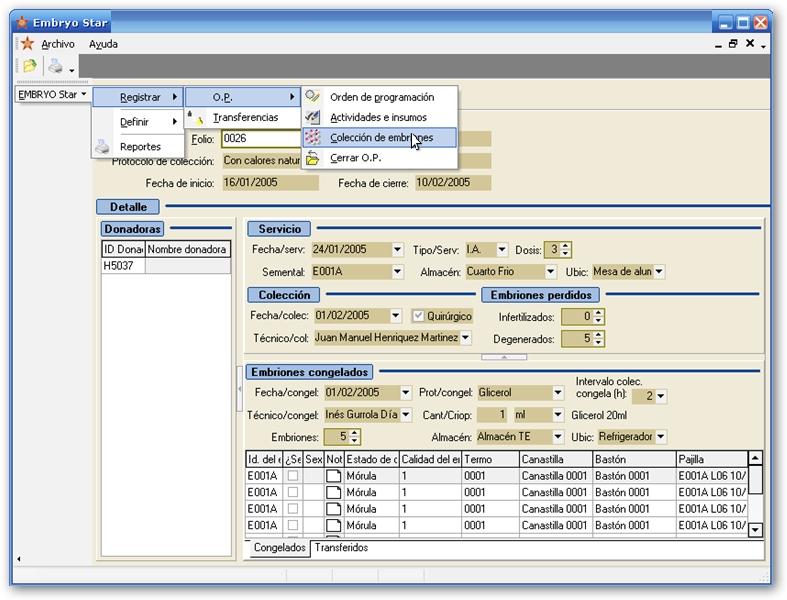Expand the Semental dropdown

tap(397, 272)
